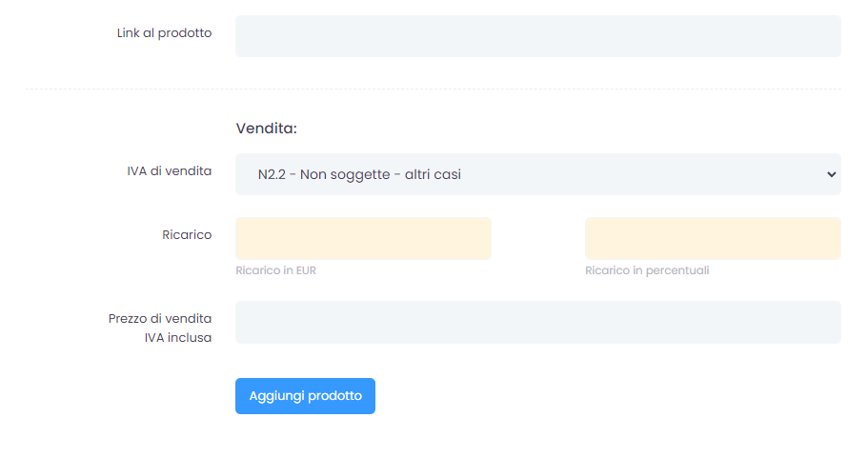Image resolution: width=868 pixels, height=458 pixels.
Task: Click the "Ricarico in percentuali" helper text
Action: pos(647,270)
